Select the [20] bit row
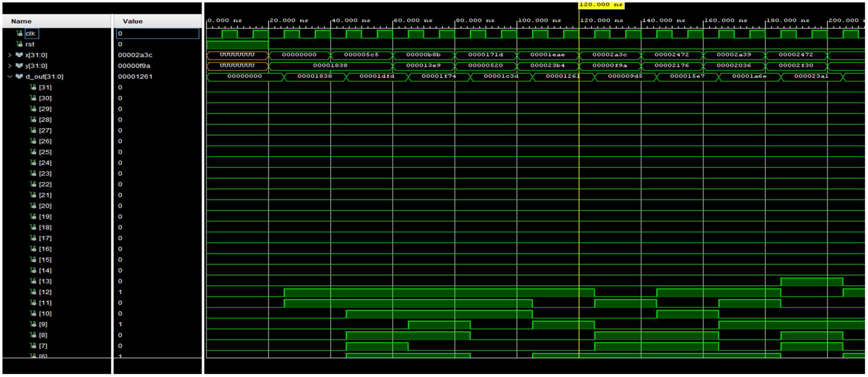 tap(45, 206)
